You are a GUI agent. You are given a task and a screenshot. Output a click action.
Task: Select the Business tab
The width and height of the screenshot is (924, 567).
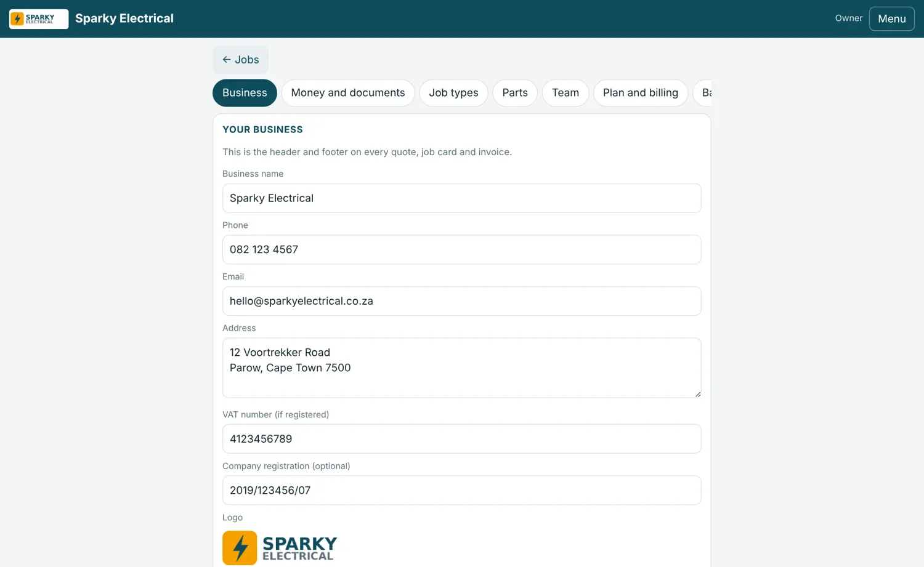tap(245, 93)
